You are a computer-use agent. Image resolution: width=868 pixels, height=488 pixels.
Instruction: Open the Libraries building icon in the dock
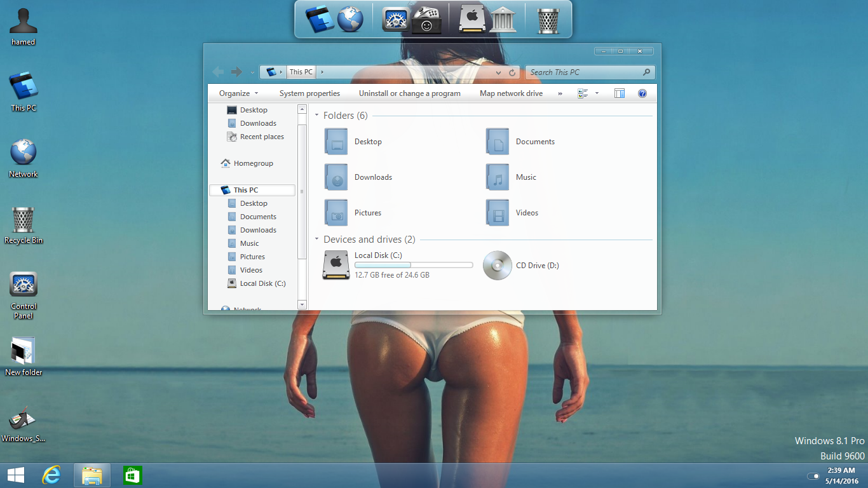[503, 19]
